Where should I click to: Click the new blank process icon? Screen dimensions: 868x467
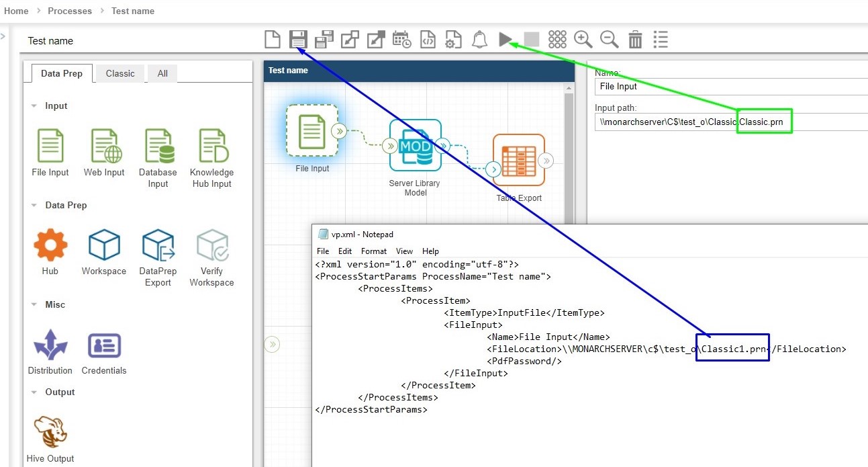(x=272, y=40)
